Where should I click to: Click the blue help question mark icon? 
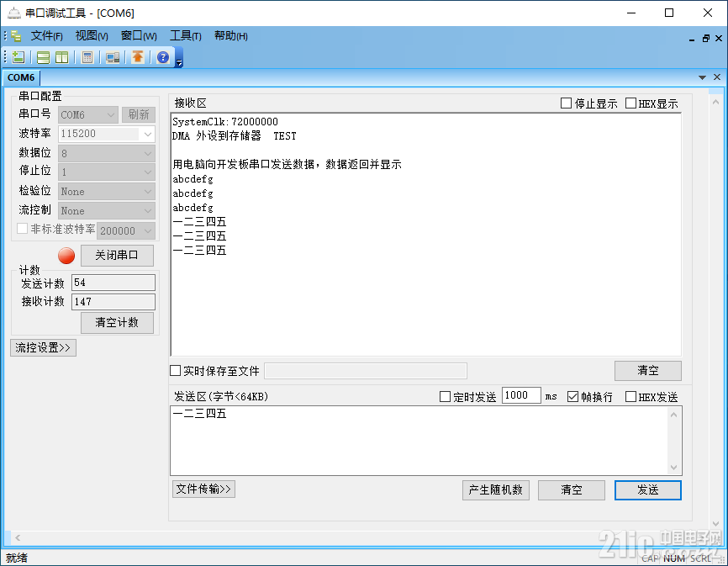click(x=163, y=57)
